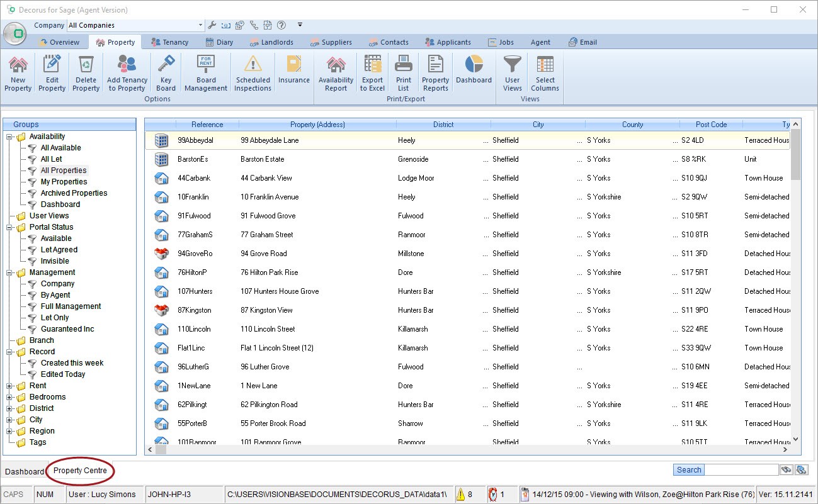Select the Full Management filter
The image size is (818, 504).
[x=71, y=306]
